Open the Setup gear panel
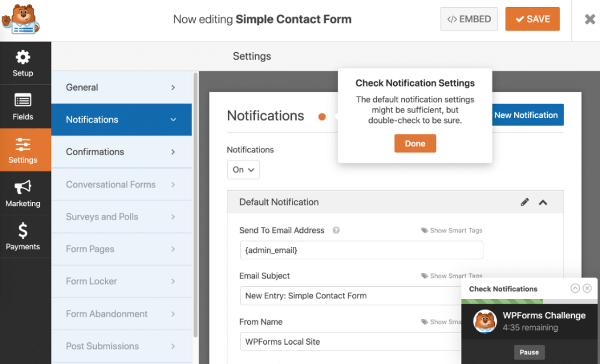 (x=23, y=63)
